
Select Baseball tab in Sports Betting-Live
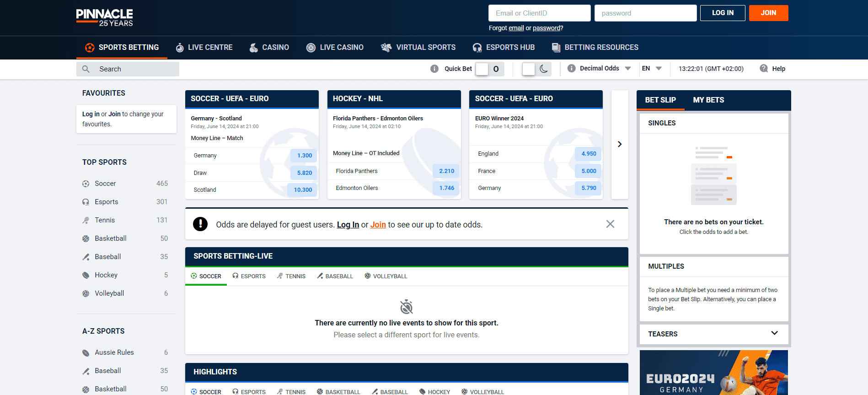click(x=335, y=276)
